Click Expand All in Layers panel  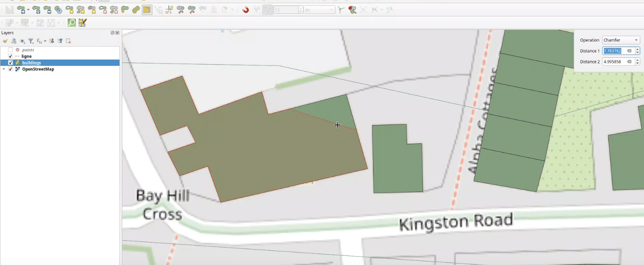pos(52,41)
